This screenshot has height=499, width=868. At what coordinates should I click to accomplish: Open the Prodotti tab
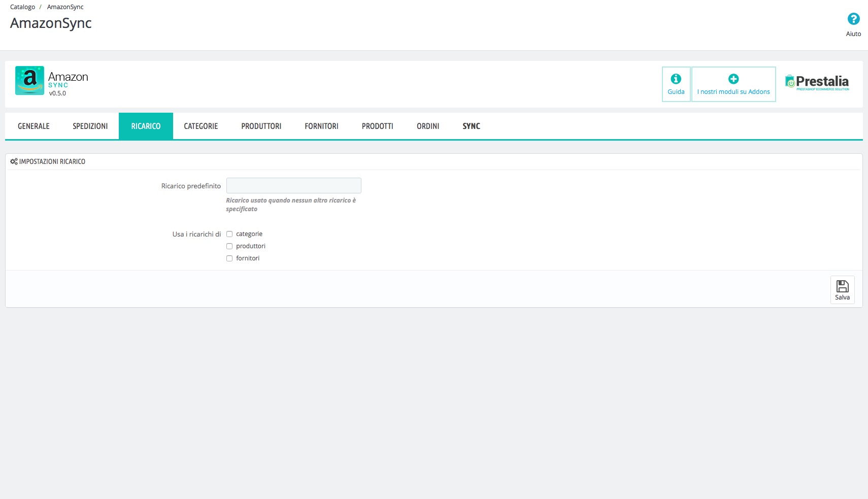tap(377, 126)
